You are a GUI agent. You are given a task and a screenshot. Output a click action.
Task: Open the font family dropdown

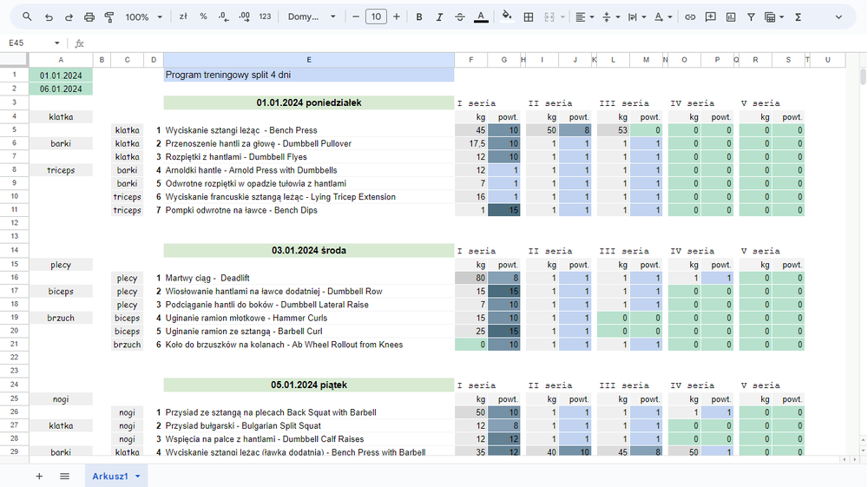click(x=312, y=17)
